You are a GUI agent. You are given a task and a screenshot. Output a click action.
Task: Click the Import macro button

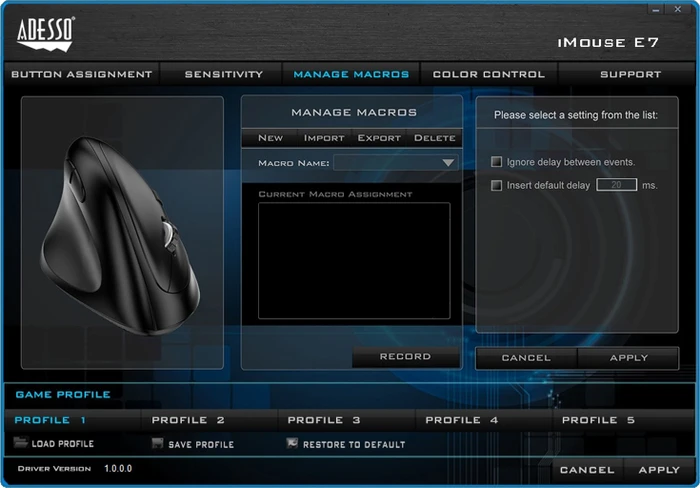[x=324, y=138]
